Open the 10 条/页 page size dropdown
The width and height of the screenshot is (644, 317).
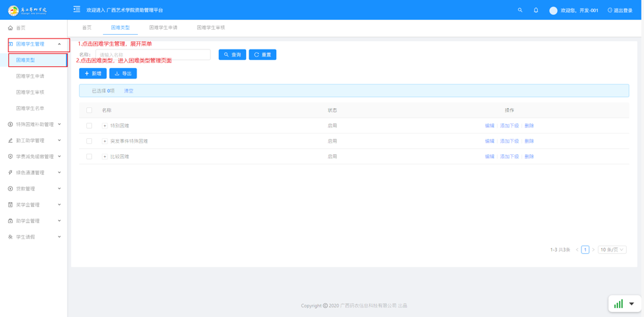pos(612,250)
